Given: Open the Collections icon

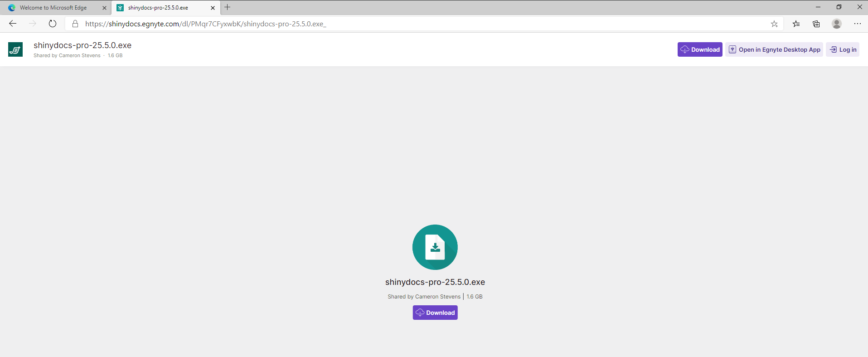Looking at the screenshot, I should 816,24.
